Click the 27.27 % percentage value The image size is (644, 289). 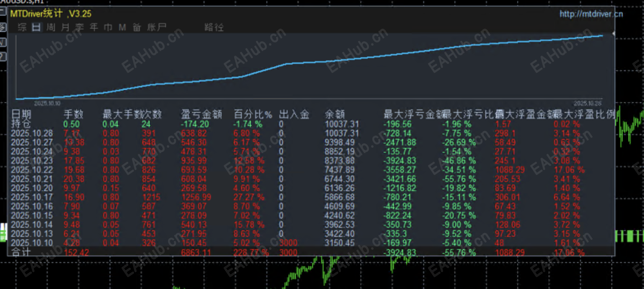coord(249,197)
